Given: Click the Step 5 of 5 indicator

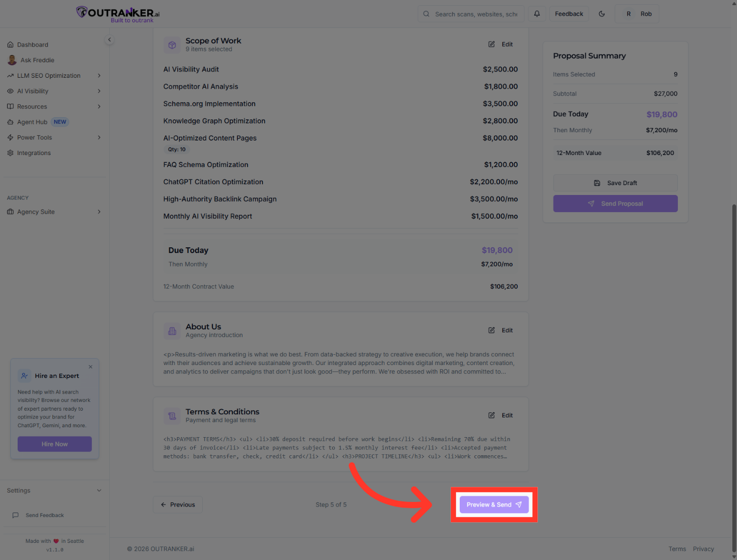Looking at the screenshot, I should pyautogui.click(x=331, y=505).
